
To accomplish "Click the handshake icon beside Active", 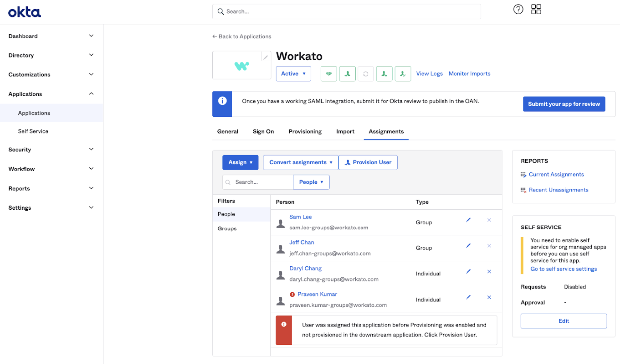I will coord(328,74).
